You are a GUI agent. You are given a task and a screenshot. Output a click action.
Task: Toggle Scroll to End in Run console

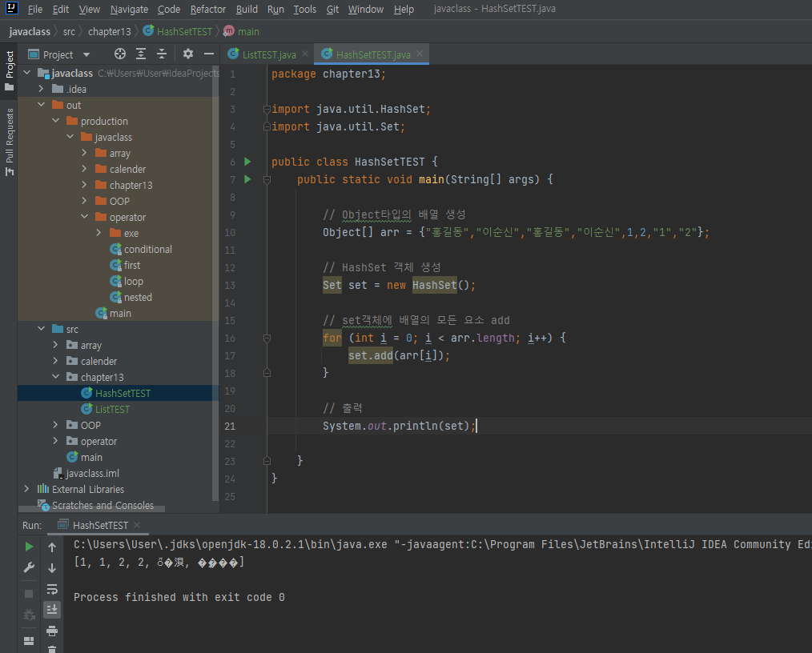[x=52, y=610]
